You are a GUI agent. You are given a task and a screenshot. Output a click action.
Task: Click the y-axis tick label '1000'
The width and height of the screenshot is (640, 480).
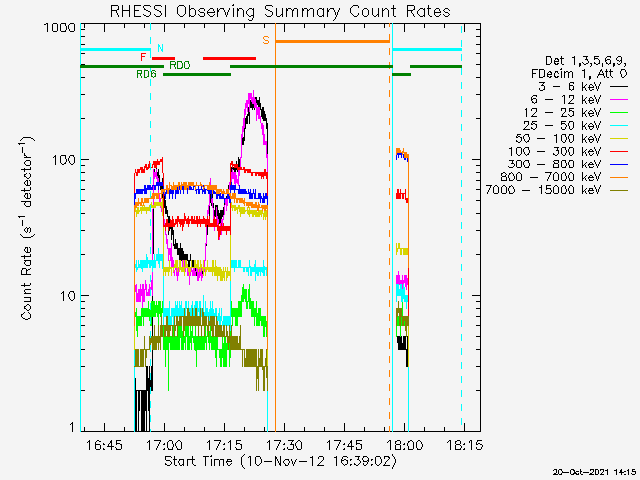[60, 28]
